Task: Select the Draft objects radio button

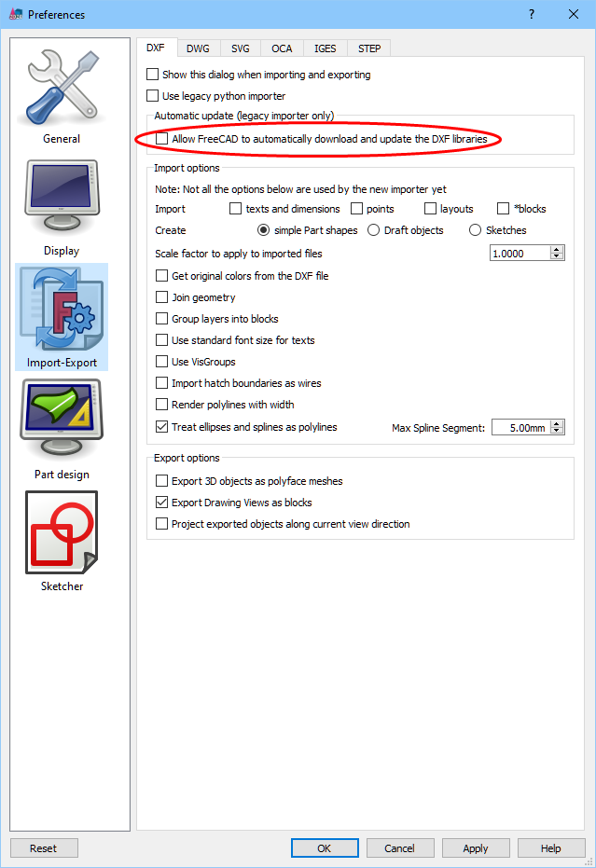Action: coord(374,229)
